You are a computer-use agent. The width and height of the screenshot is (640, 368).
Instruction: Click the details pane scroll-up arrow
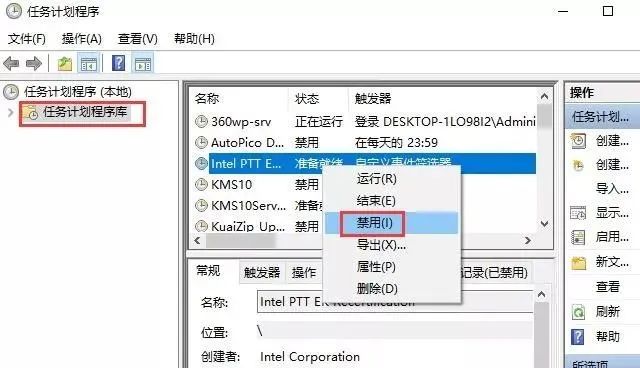(542, 295)
